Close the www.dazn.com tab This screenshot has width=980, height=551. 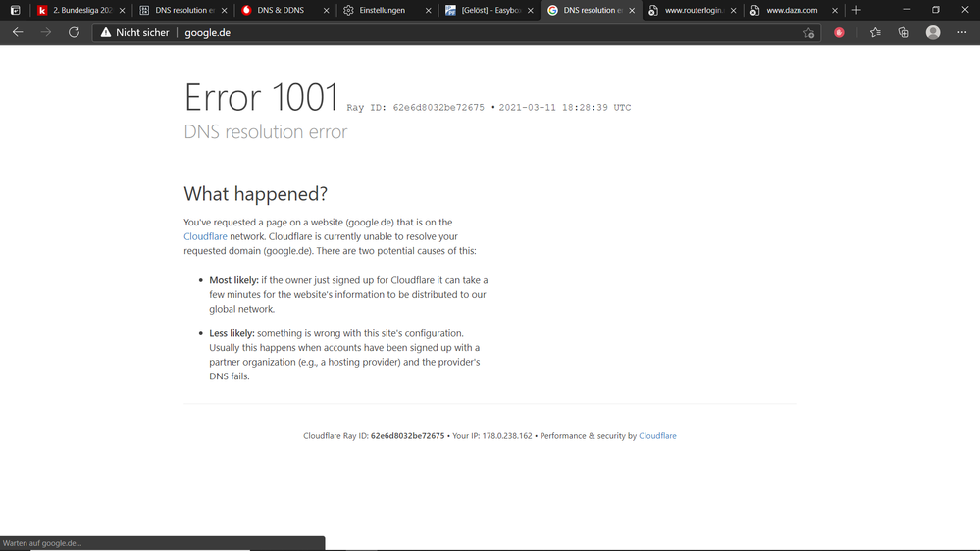835,10
